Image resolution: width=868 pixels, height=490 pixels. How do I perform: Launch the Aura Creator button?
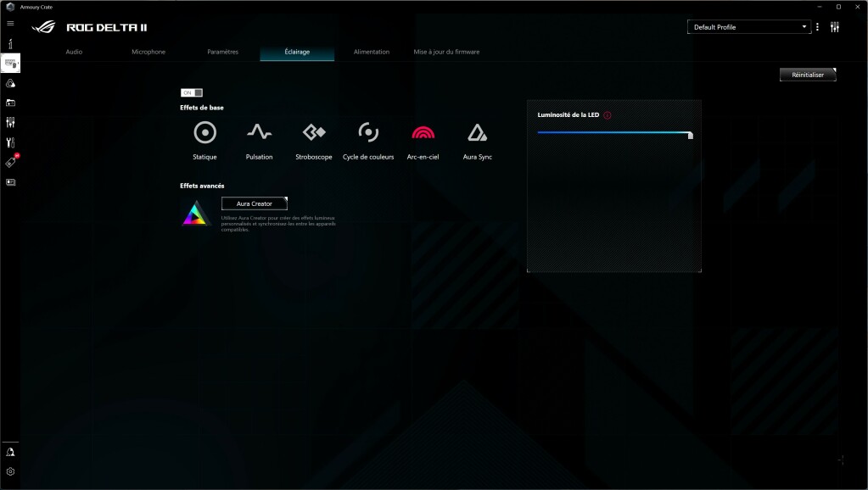click(x=254, y=203)
